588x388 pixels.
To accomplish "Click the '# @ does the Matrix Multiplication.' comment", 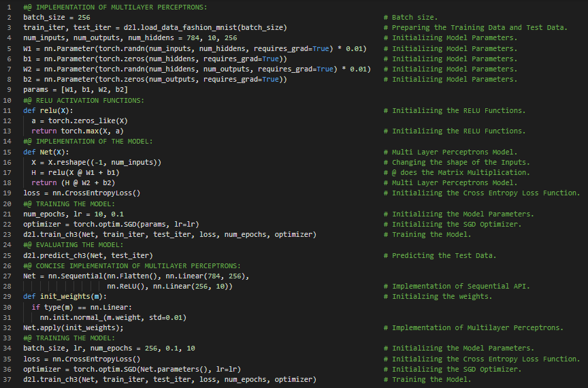I will 457,172.
